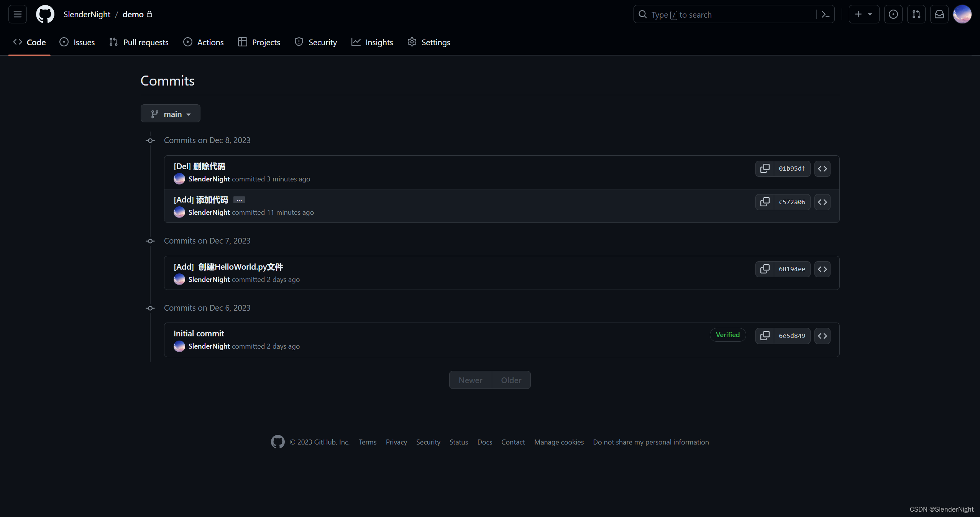This screenshot has width=980, height=517.
Task: Expand the main branch selector
Action: [171, 114]
